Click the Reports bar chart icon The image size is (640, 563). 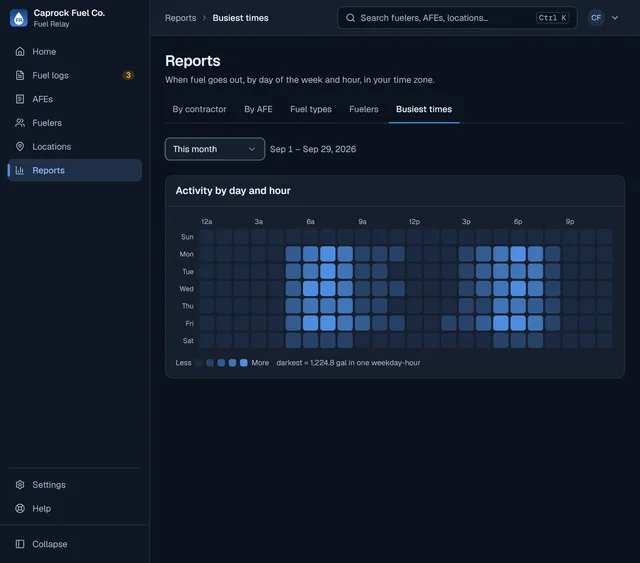click(x=20, y=170)
